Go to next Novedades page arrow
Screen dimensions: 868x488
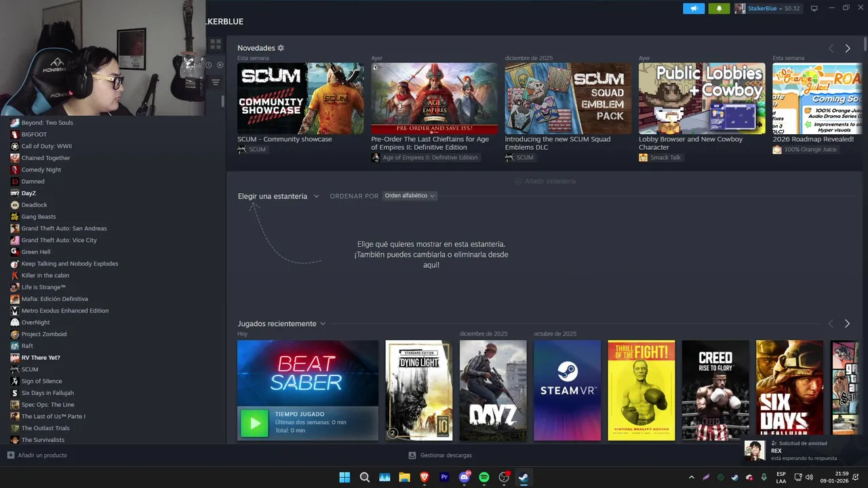848,48
